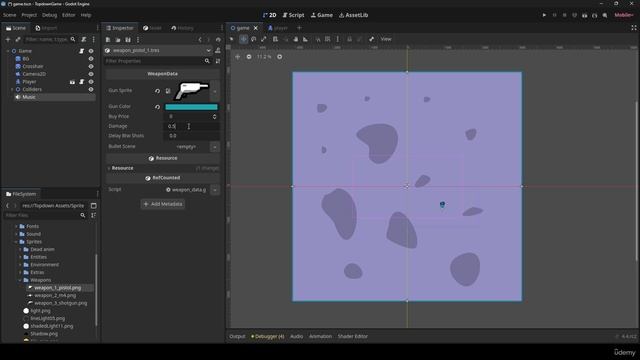
Task: Toggle visibility of Colliders node
Action: (91, 89)
